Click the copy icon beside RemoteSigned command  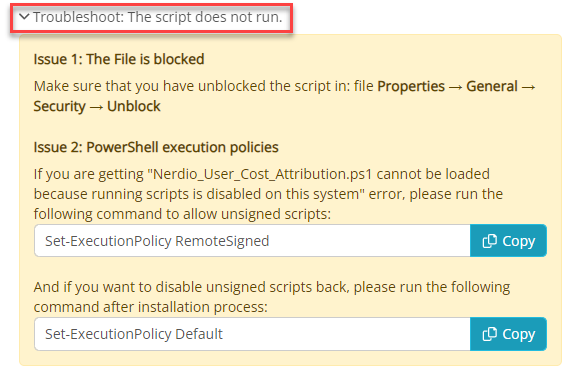tap(489, 241)
